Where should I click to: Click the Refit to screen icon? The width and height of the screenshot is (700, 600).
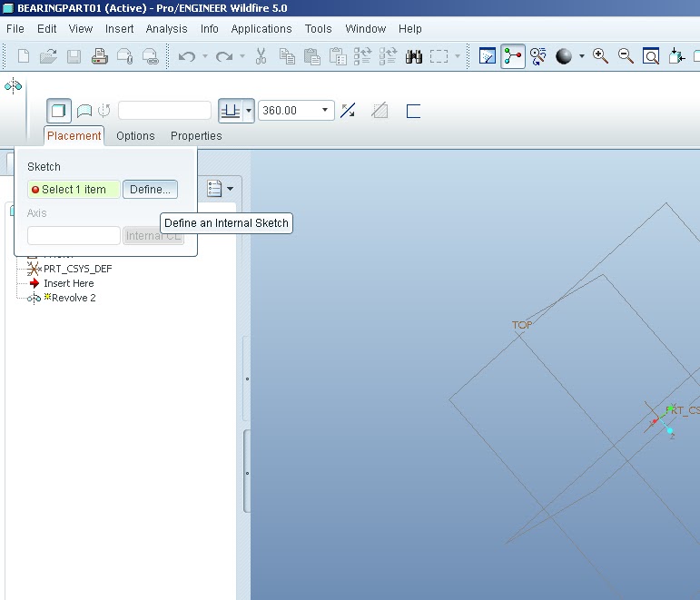pyautogui.click(x=651, y=56)
